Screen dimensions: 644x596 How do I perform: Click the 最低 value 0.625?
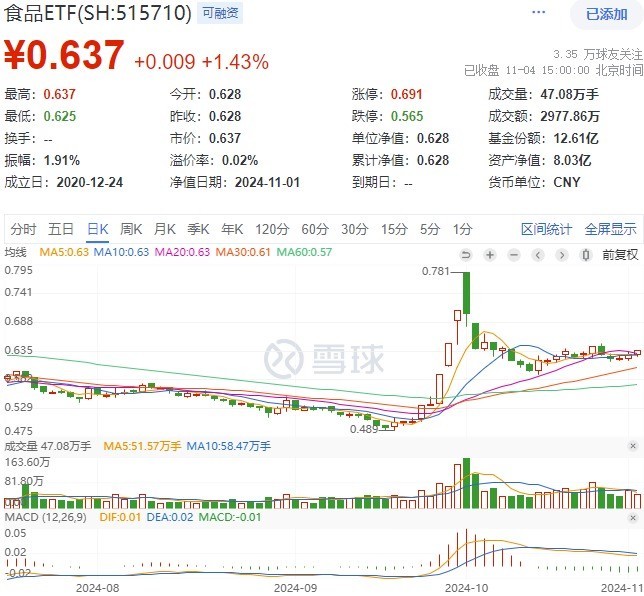[60, 116]
